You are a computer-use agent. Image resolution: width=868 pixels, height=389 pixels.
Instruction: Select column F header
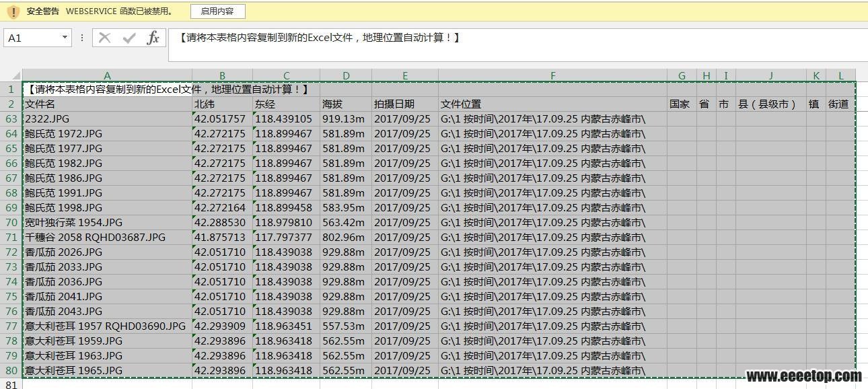[x=552, y=75]
